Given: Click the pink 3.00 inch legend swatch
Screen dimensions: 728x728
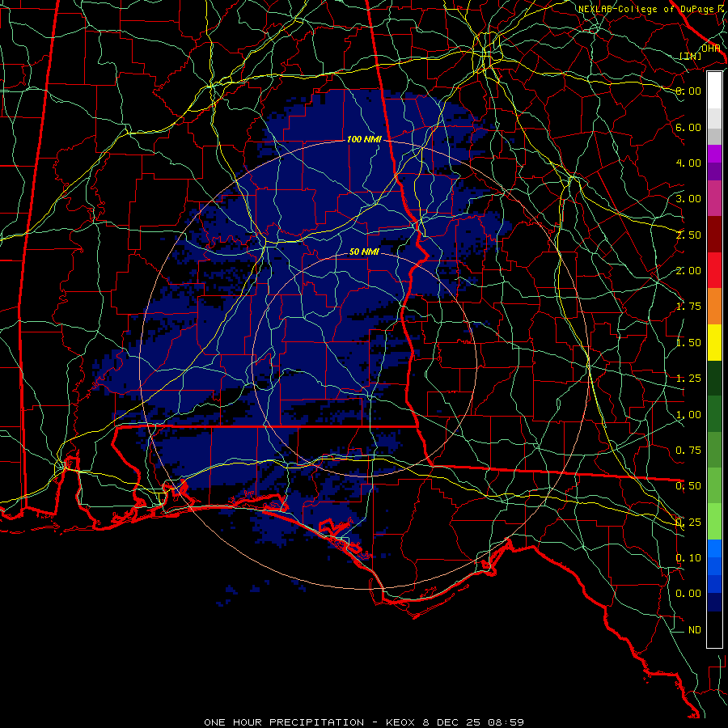Looking at the screenshot, I should pos(714,199).
